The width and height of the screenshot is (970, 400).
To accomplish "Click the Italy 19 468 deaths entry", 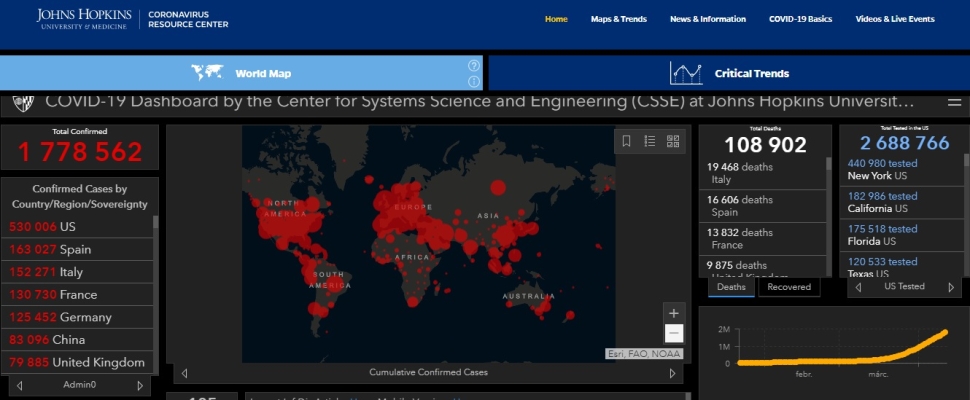I will 763,173.
